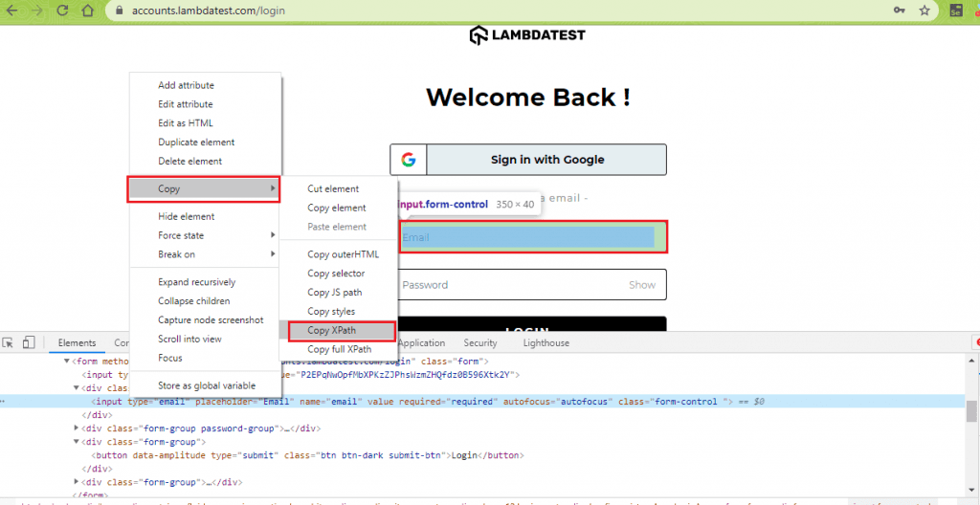Image resolution: width=980 pixels, height=505 pixels.
Task: Choose Copy element in submenu
Action: pyautogui.click(x=338, y=209)
